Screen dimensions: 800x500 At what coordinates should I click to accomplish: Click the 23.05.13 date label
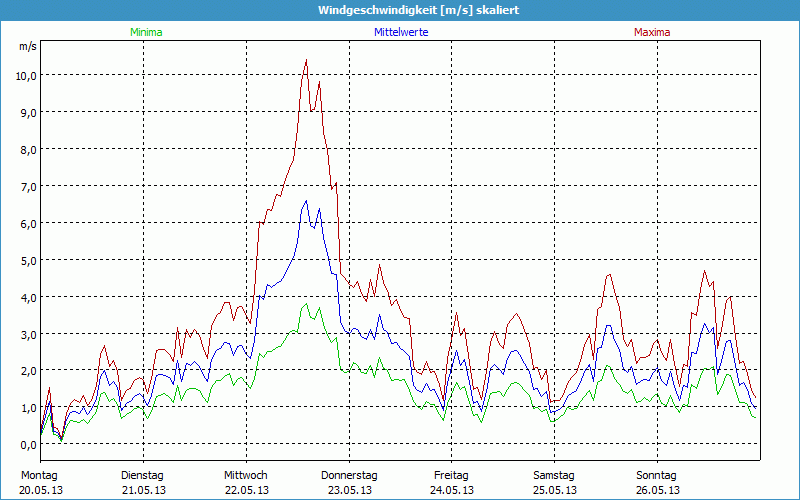coord(350,490)
